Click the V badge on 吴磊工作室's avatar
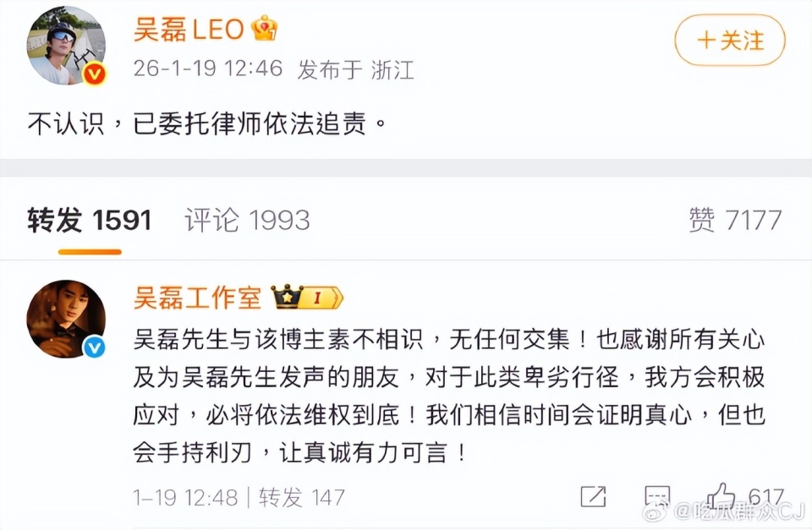 (x=92, y=347)
